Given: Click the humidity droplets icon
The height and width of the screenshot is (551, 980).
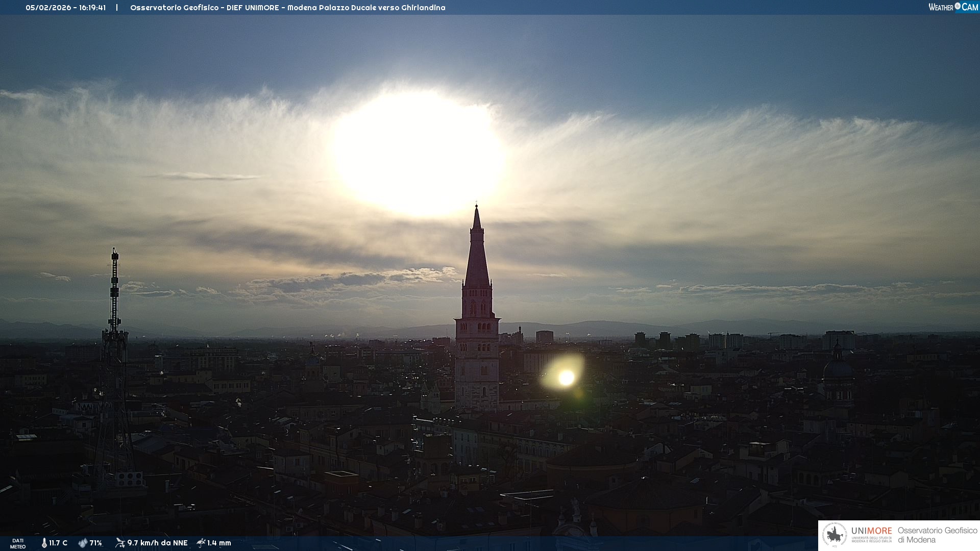Looking at the screenshot, I should point(83,543).
